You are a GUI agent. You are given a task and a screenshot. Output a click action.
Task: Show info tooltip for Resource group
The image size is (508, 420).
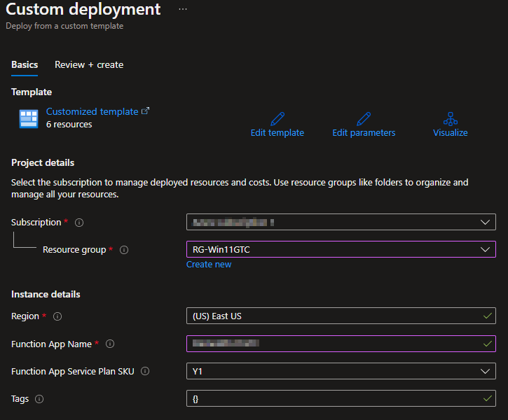tap(124, 250)
